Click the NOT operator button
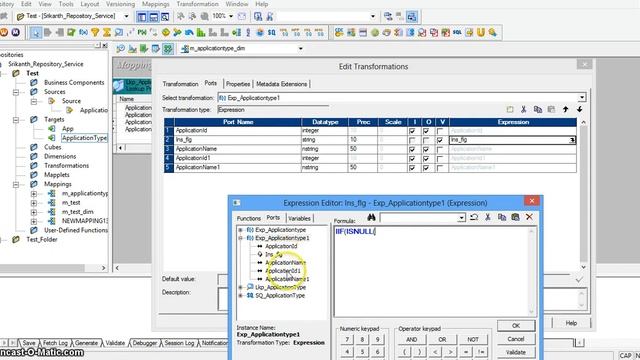The height and width of the screenshot is (360, 640). (473, 340)
